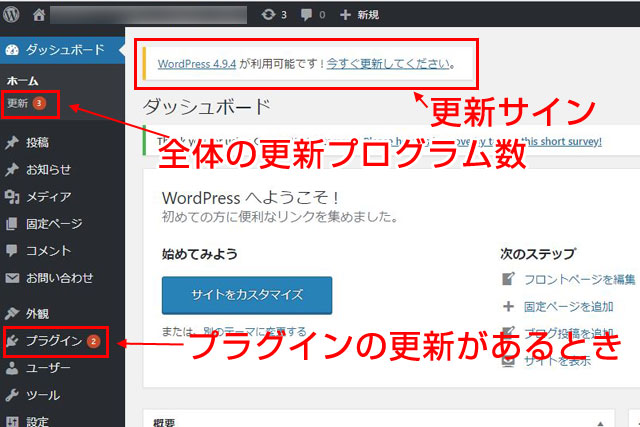Click the お問い合わせ envelope icon
This screenshot has height=427, width=640.
(12, 278)
